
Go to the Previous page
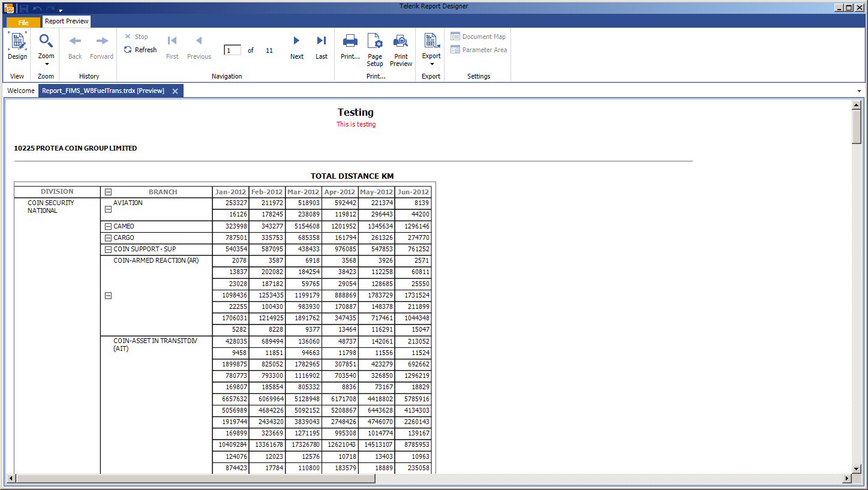199,47
